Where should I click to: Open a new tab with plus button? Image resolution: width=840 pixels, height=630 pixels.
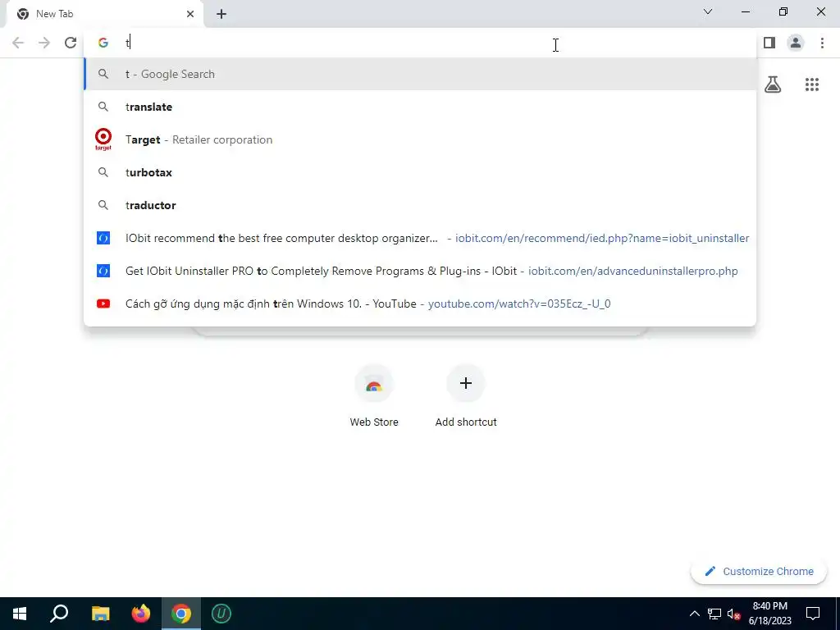click(221, 14)
